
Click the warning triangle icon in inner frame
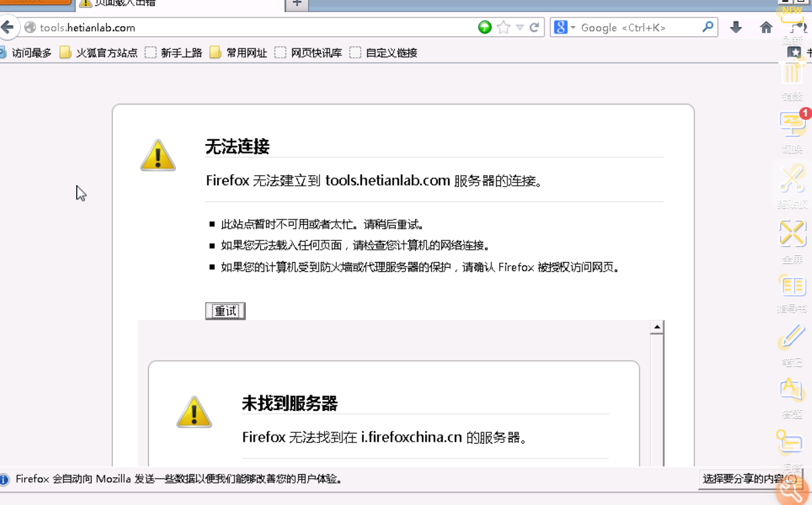194,412
